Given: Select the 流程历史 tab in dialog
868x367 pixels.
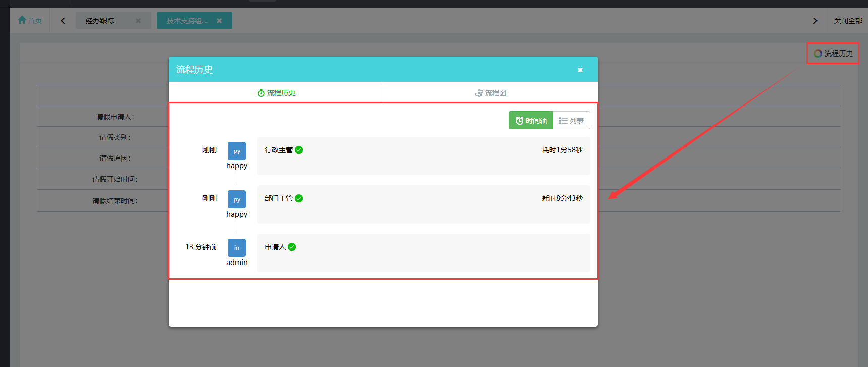Looking at the screenshot, I should tap(276, 93).
